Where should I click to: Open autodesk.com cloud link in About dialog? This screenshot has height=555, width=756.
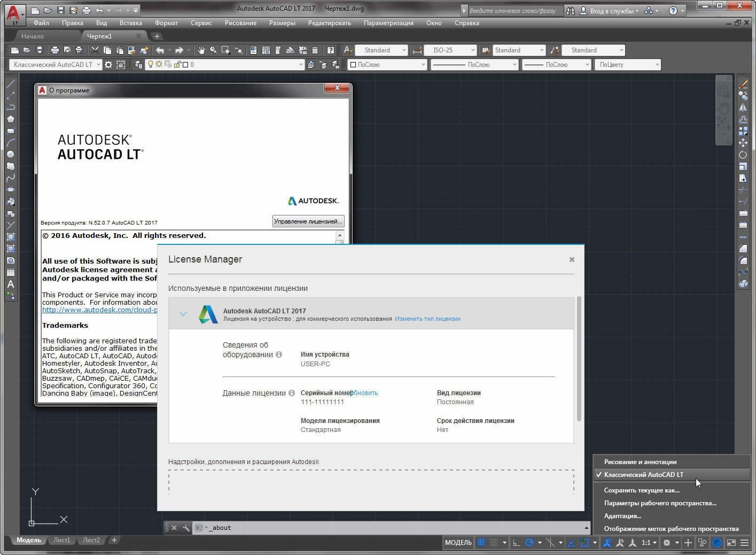pos(99,310)
